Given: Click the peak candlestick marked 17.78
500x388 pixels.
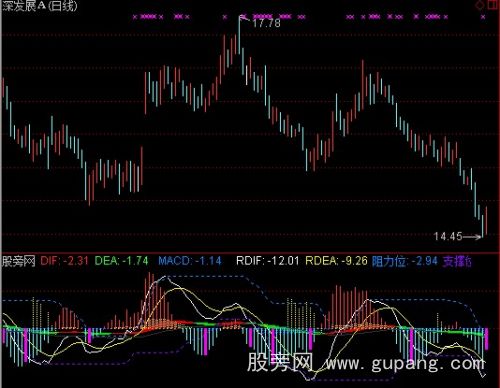Looking at the screenshot, I should click(x=239, y=35).
